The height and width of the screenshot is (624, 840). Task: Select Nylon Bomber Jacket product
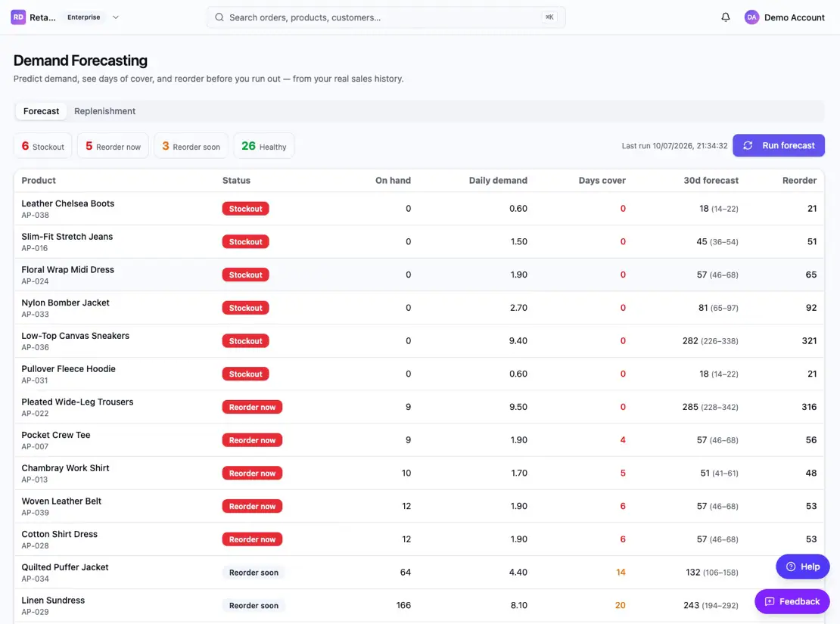[x=65, y=303]
